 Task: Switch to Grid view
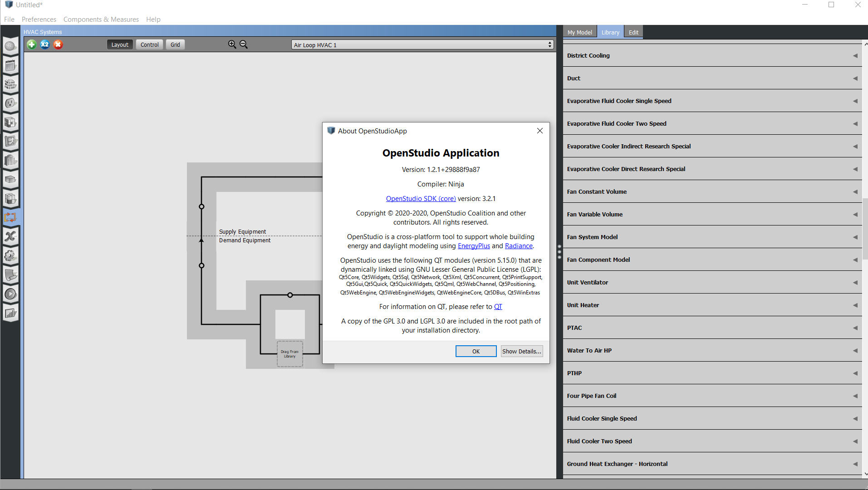click(176, 44)
